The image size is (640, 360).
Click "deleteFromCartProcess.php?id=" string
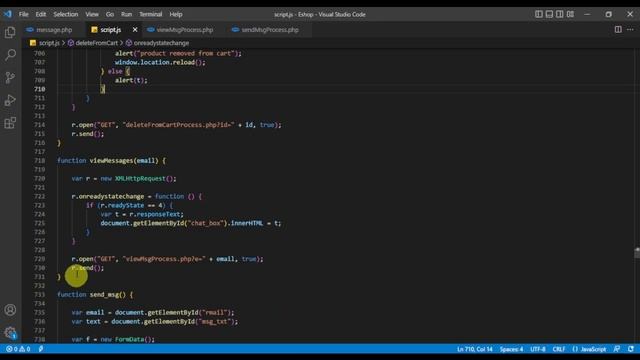tap(178, 125)
